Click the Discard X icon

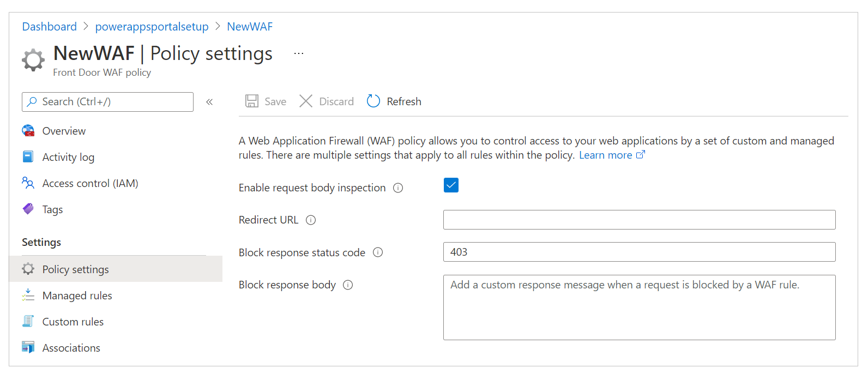point(306,101)
